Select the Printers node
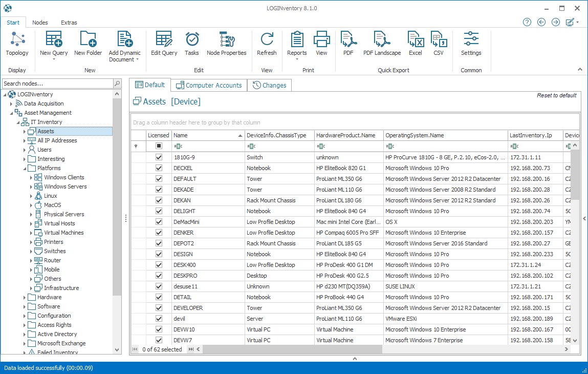This screenshot has width=588, height=374. pyautogui.click(x=54, y=242)
